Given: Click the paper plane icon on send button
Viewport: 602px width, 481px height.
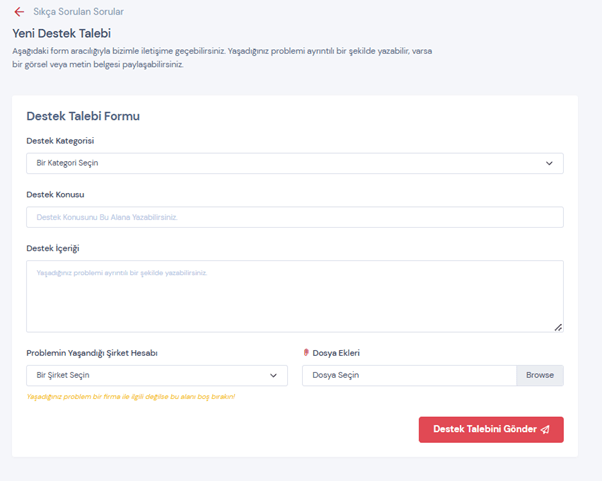Looking at the screenshot, I should (x=545, y=429).
